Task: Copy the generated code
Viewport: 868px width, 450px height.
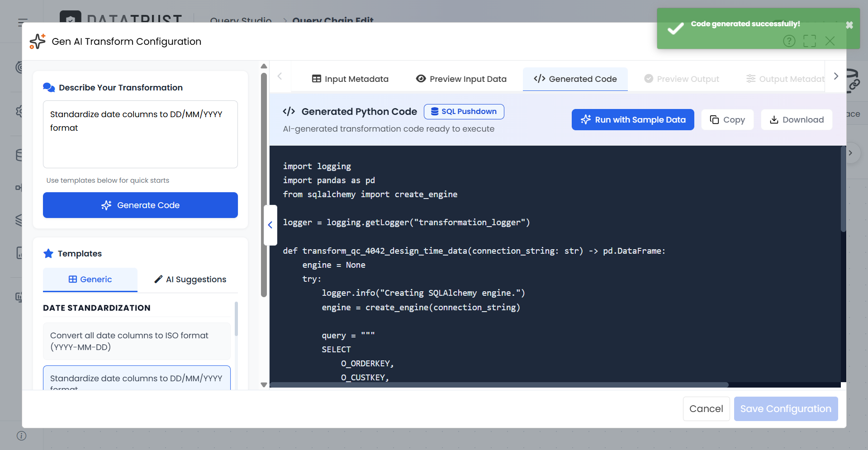Action: [x=727, y=119]
